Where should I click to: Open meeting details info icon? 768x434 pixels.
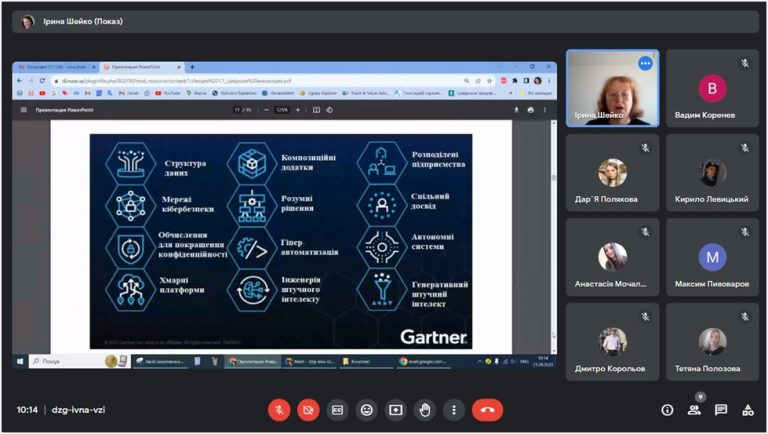coord(667,410)
